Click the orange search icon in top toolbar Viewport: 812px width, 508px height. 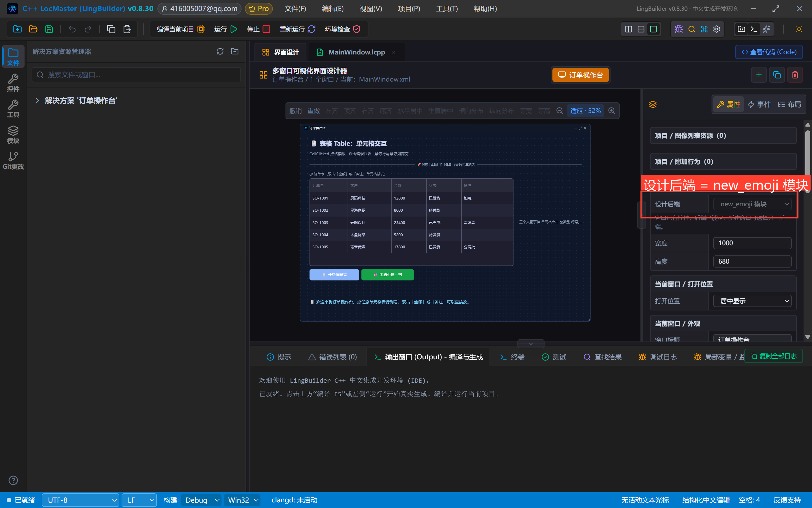point(692,29)
